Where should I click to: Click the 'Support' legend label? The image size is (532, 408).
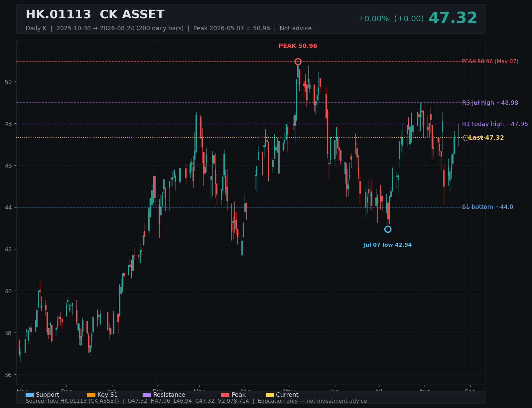[48, 395]
